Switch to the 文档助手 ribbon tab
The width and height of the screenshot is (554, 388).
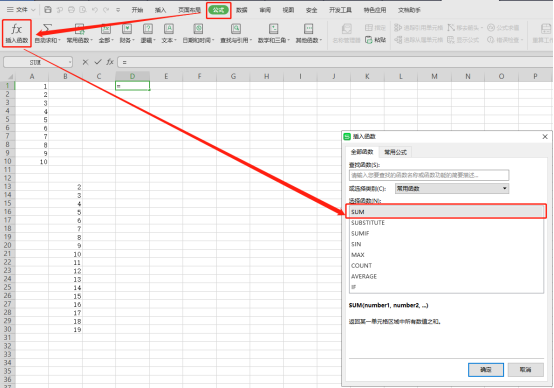pos(409,10)
